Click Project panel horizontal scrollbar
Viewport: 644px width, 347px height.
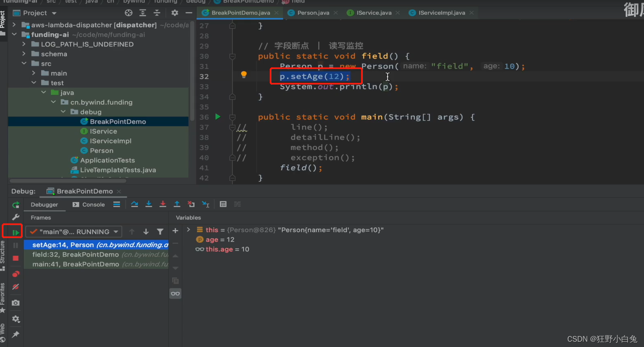tap(68, 181)
